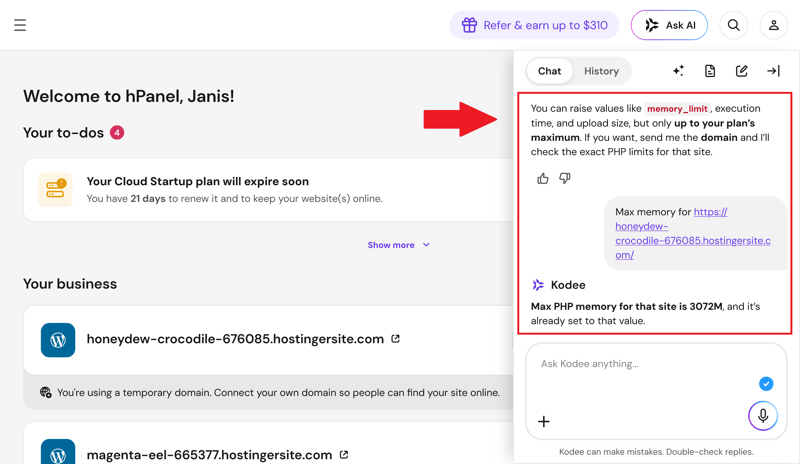Click the temporary domain globe icon
This screenshot has height=464, width=800.
(45, 392)
